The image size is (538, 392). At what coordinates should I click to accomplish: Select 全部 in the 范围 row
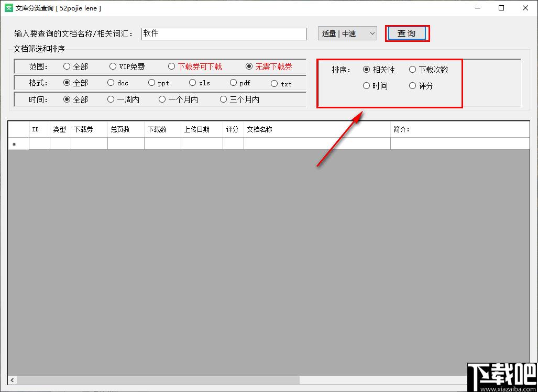(x=76, y=66)
